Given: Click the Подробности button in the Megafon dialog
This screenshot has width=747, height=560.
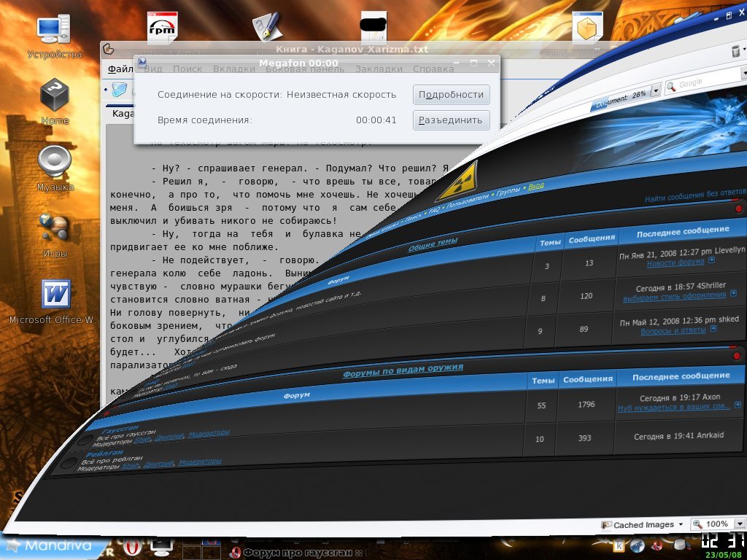Looking at the screenshot, I should 451,95.
